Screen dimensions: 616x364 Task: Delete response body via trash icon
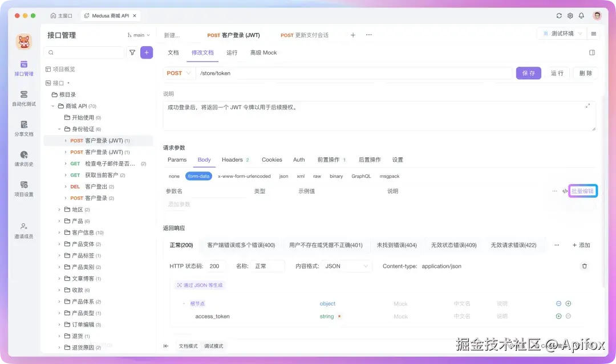click(x=585, y=266)
